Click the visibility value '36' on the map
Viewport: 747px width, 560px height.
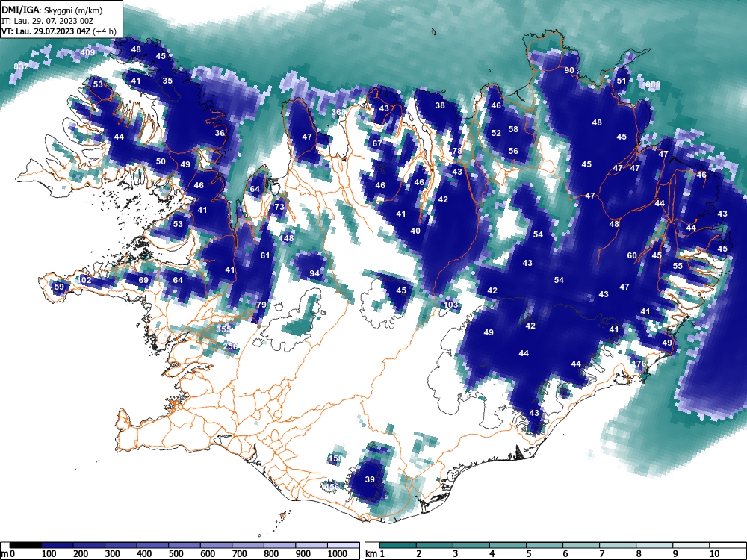(x=220, y=134)
